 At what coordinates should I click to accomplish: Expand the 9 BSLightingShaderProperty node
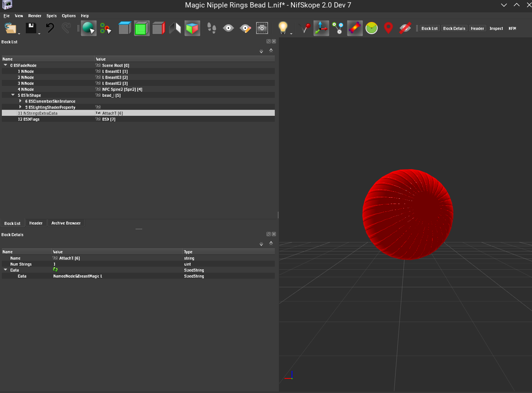pyautogui.click(x=21, y=107)
